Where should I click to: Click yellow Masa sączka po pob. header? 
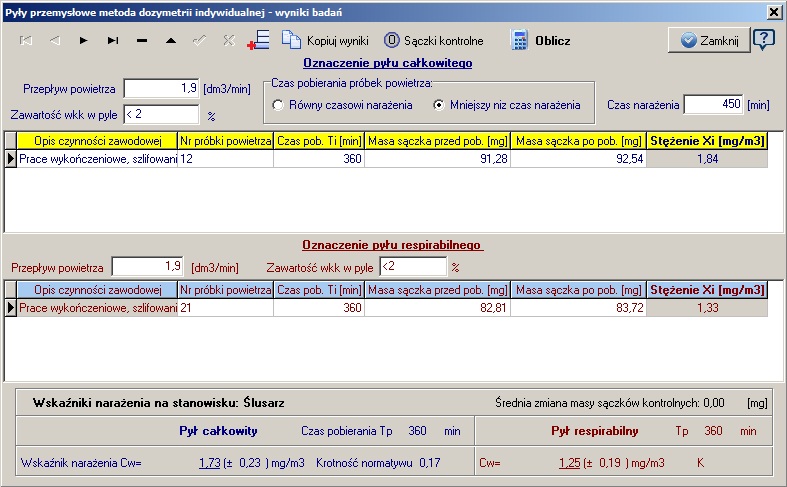579,141
